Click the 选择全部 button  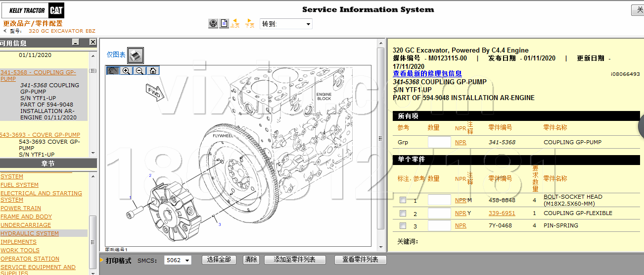point(219,260)
